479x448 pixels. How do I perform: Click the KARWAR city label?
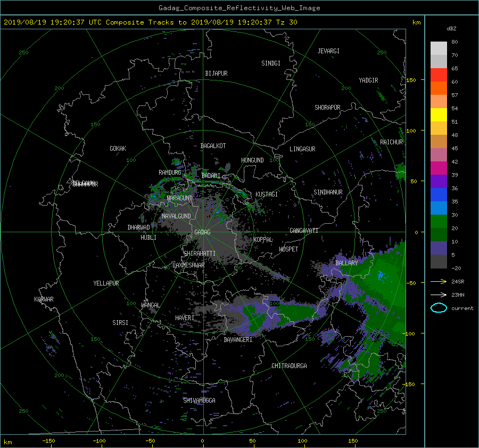[x=44, y=299]
